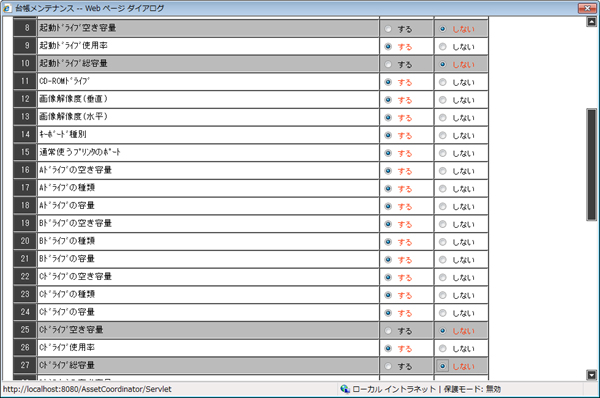Click the scrollbar down arrow
The image size is (600, 398).
point(591,375)
